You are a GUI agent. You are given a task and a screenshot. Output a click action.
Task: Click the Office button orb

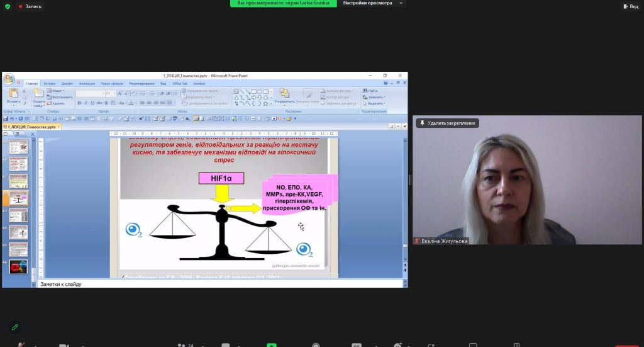(x=9, y=79)
